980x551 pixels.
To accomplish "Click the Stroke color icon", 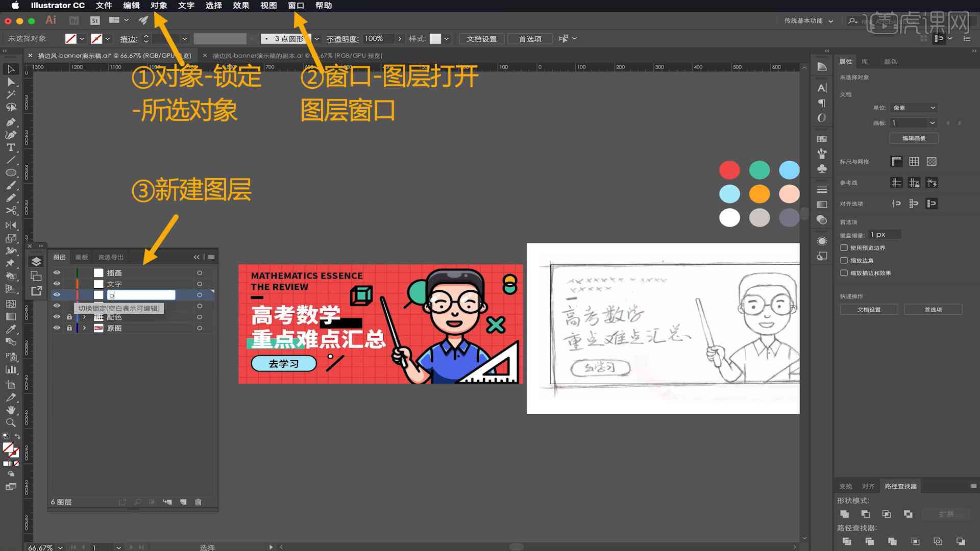I will 97,38.
